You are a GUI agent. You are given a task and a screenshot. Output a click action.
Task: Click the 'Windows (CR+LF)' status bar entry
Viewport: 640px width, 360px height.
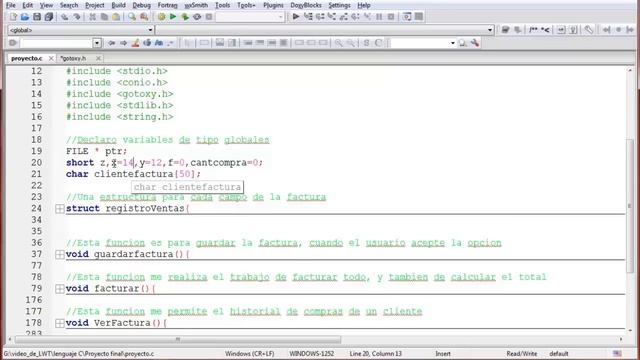249,353
